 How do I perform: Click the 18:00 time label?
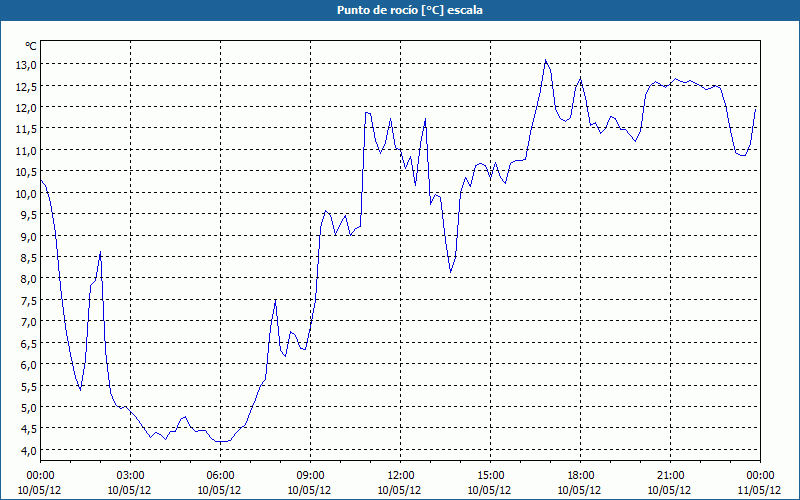pyautogui.click(x=580, y=475)
